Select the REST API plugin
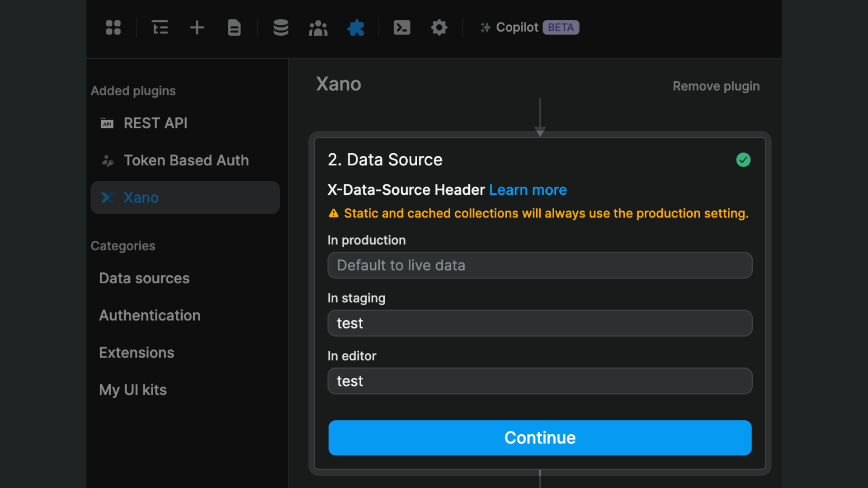 tap(156, 123)
